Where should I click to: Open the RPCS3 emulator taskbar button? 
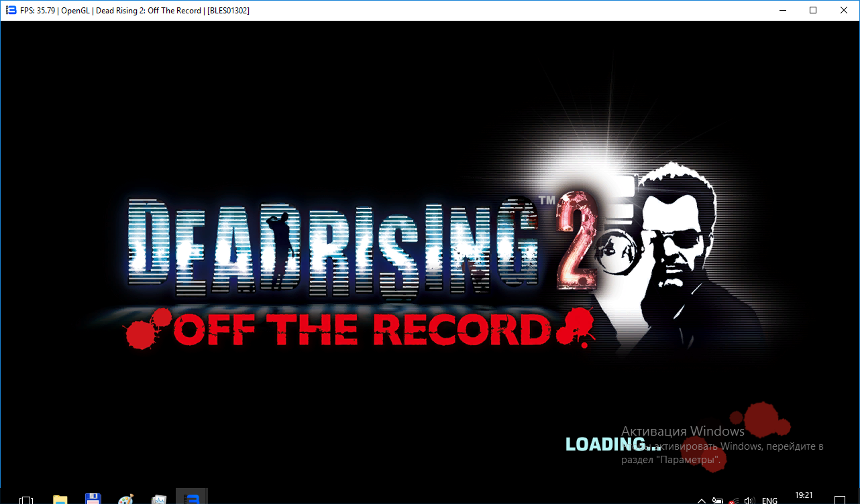tap(192, 498)
